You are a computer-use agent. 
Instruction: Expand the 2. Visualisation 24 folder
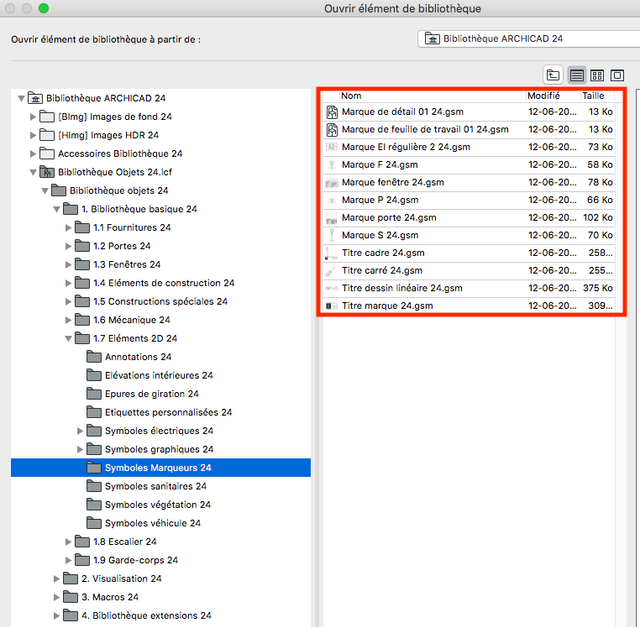tap(57, 579)
